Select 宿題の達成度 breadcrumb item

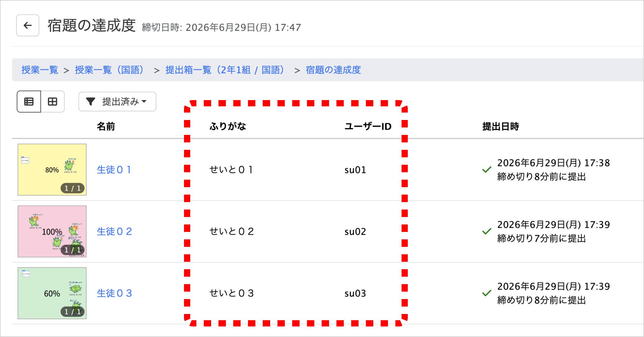[x=333, y=70]
